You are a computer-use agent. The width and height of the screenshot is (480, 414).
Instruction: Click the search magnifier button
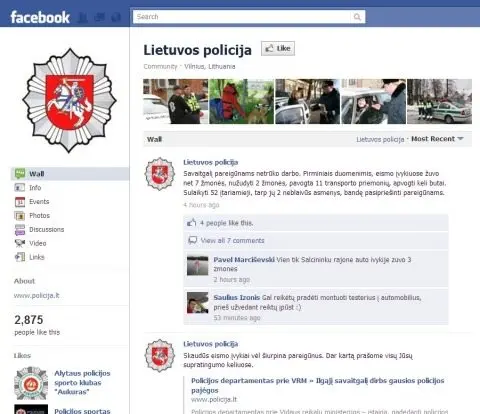(357, 17)
